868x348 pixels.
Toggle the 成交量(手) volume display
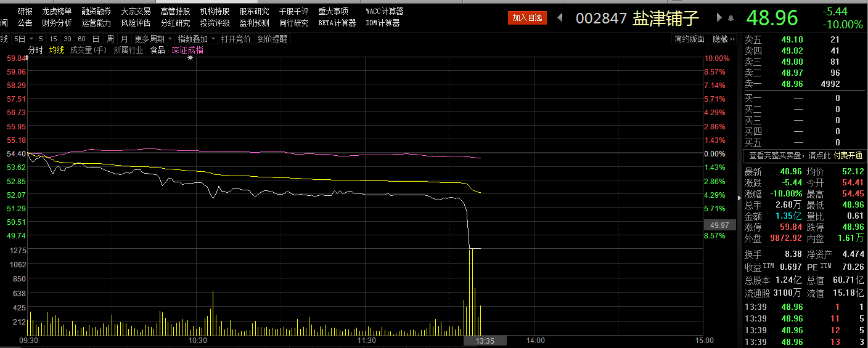[x=89, y=50]
